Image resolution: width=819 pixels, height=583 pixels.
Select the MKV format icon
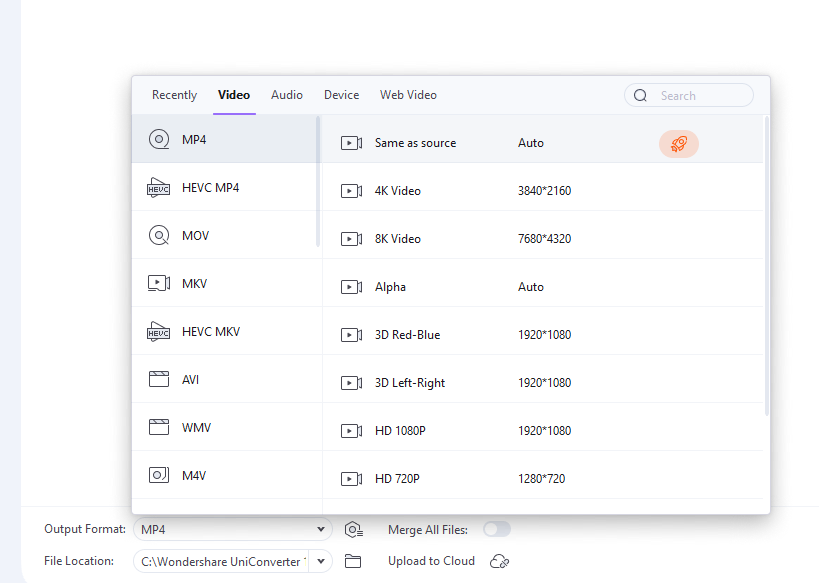coord(159,284)
